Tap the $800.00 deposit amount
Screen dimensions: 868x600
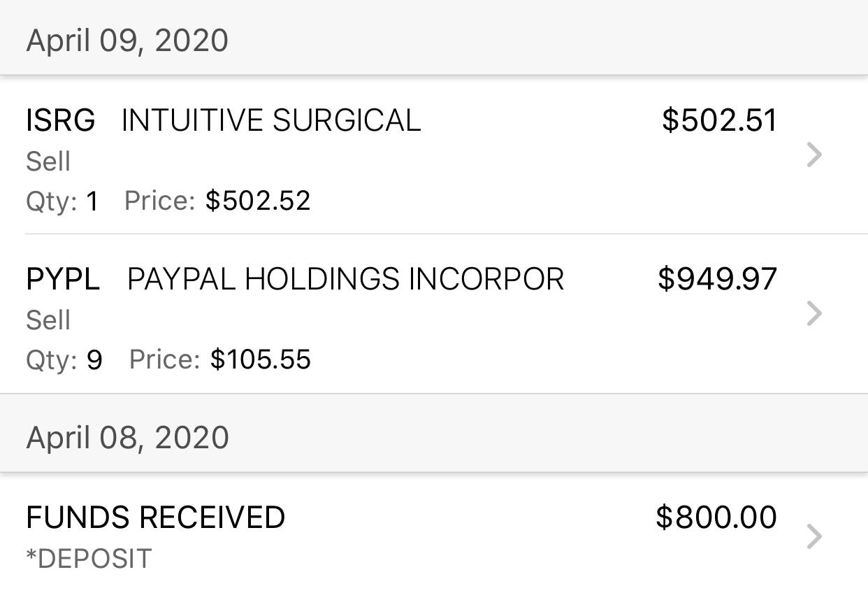click(716, 517)
